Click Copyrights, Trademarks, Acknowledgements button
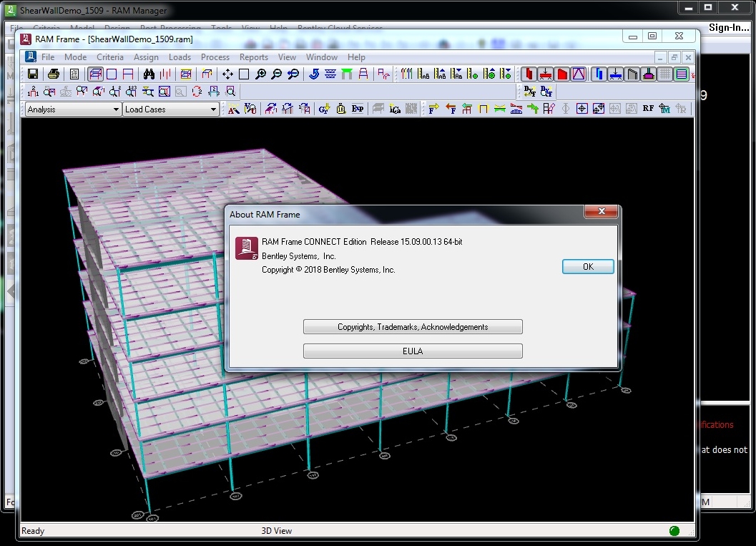 pos(413,326)
